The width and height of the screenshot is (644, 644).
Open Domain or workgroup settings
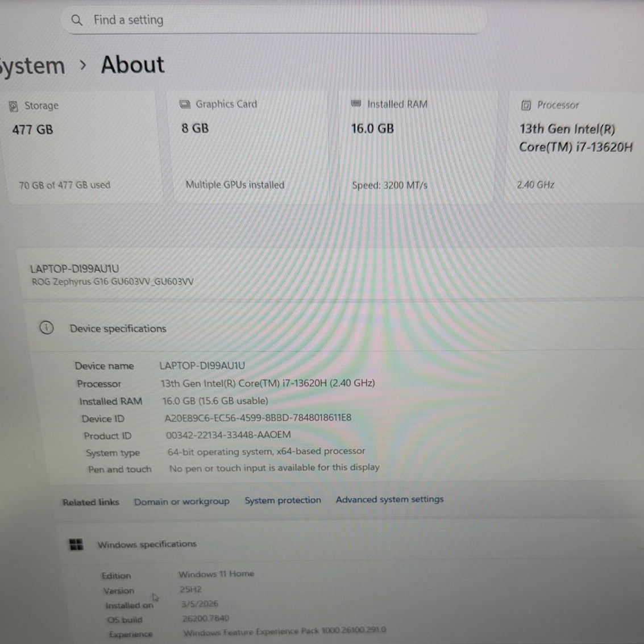click(x=181, y=501)
